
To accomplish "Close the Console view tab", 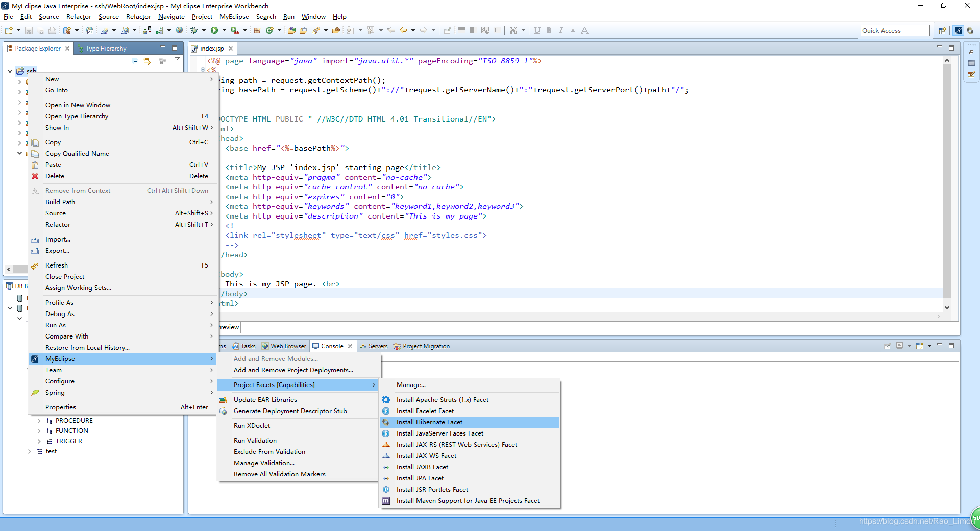I will click(350, 346).
